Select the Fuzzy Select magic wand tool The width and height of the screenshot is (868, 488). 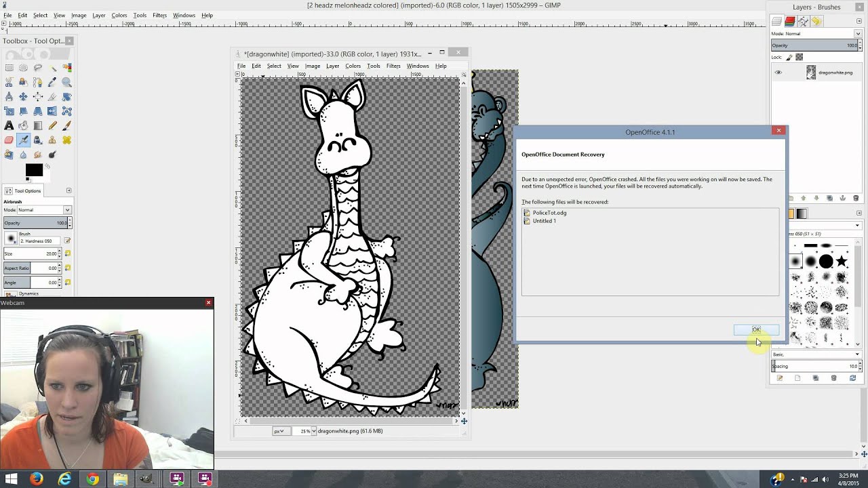pyautogui.click(x=52, y=68)
